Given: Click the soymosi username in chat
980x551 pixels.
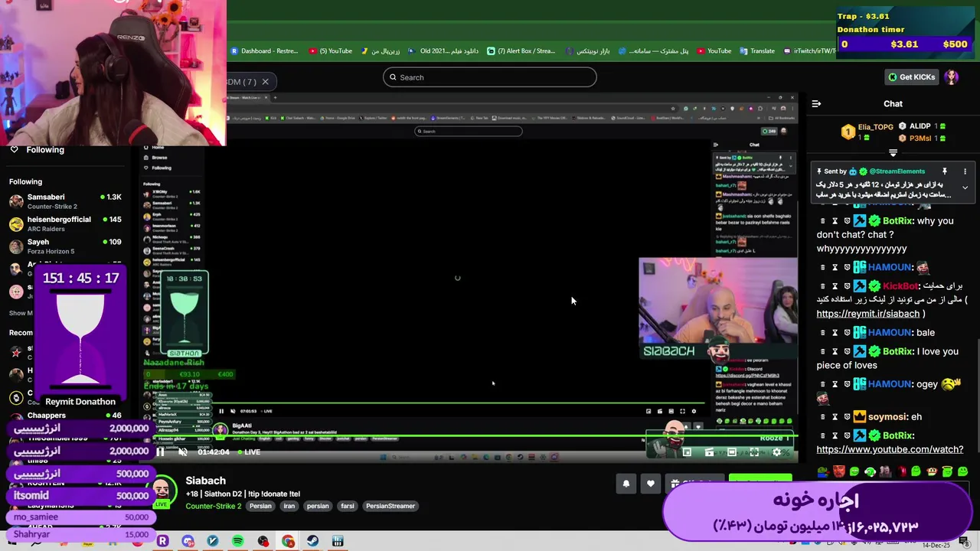Looking at the screenshot, I should [x=887, y=417].
